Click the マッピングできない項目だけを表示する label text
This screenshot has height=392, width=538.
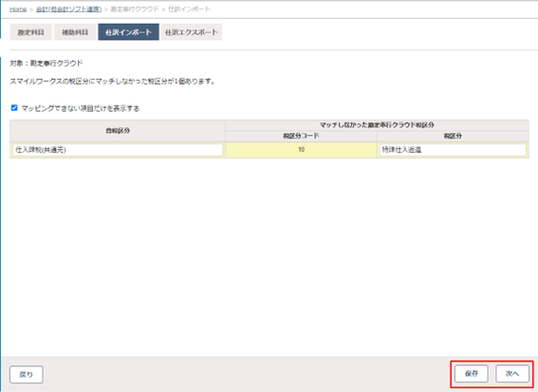click(x=81, y=108)
